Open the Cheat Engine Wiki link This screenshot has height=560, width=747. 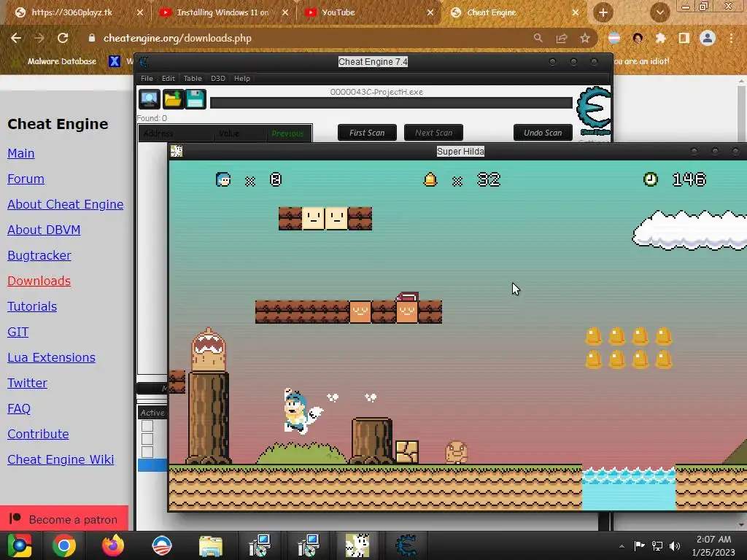61,459
